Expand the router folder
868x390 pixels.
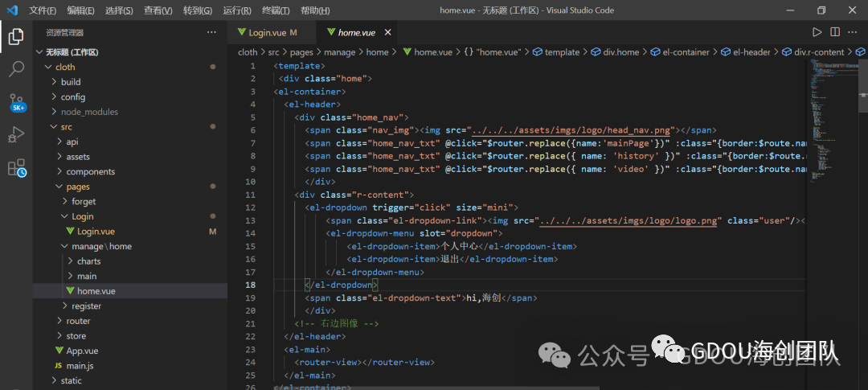(x=78, y=321)
